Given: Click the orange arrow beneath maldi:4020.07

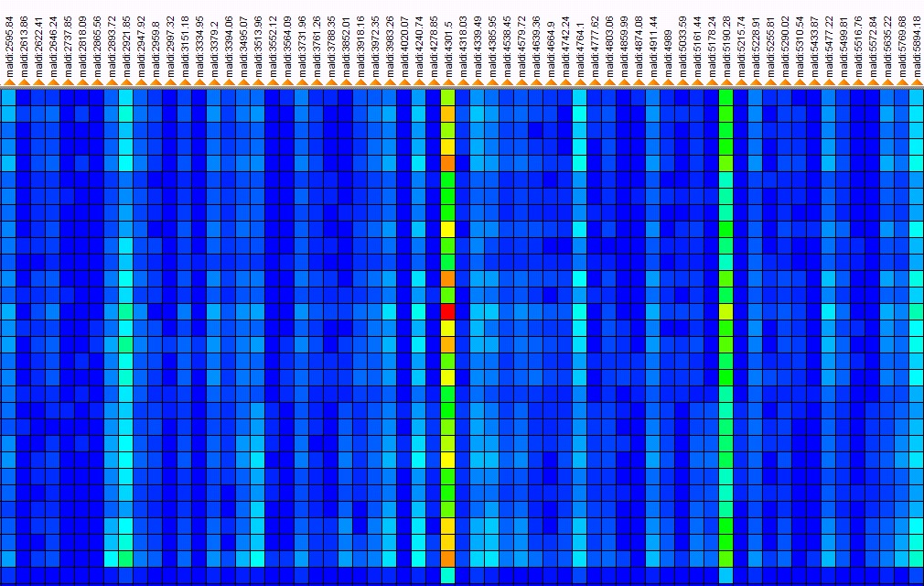Looking at the screenshot, I should click(405, 82).
